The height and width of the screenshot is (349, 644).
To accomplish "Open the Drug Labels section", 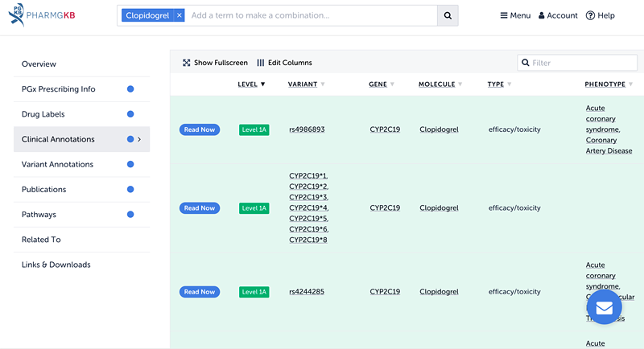I will pyautogui.click(x=82, y=114).
